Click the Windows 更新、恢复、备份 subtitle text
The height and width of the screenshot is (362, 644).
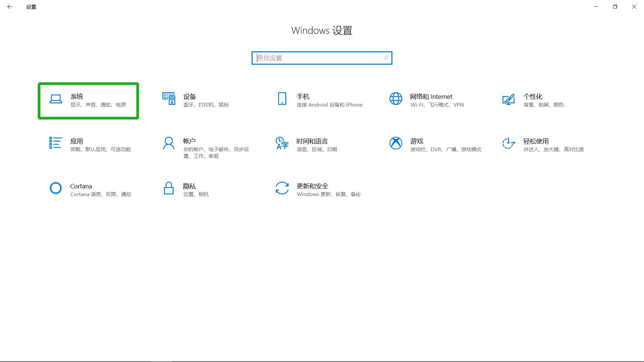[328, 194]
